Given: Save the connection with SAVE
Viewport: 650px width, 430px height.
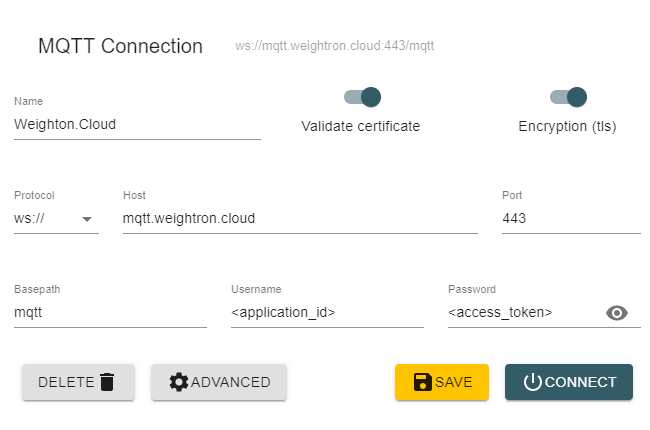Looking at the screenshot, I should pyautogui.click(x=442, y=382).
